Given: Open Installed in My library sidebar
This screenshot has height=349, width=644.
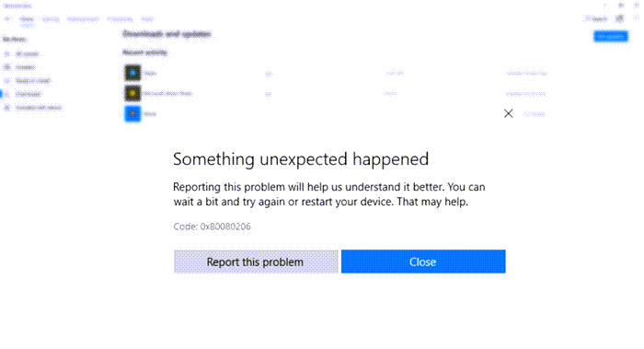Looking at the screenshot, I should 26,67.
